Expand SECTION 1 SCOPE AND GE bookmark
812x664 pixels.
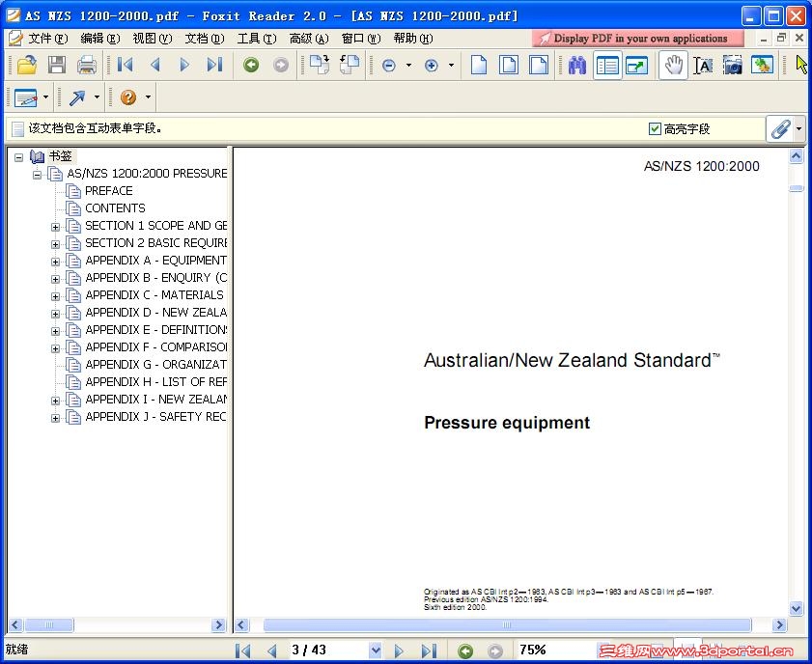[55, 227]
